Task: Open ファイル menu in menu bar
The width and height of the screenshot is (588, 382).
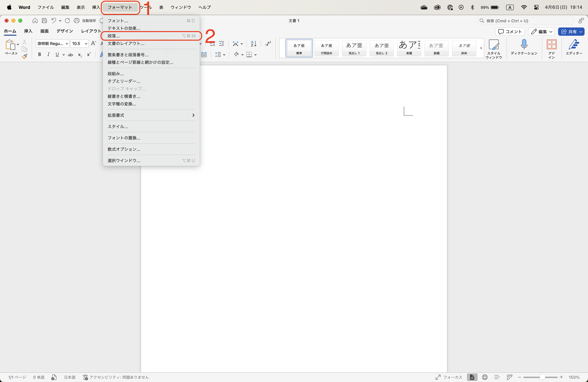Action: click(46, 8)
